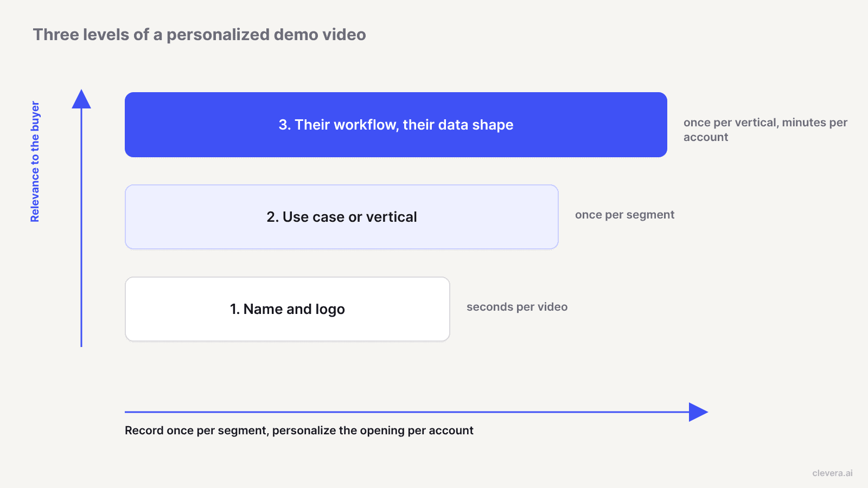The width and height of the screenshot is (868, 488).
Task: Click the title "Three levels of a personalized demo video"
Action: 199,35
